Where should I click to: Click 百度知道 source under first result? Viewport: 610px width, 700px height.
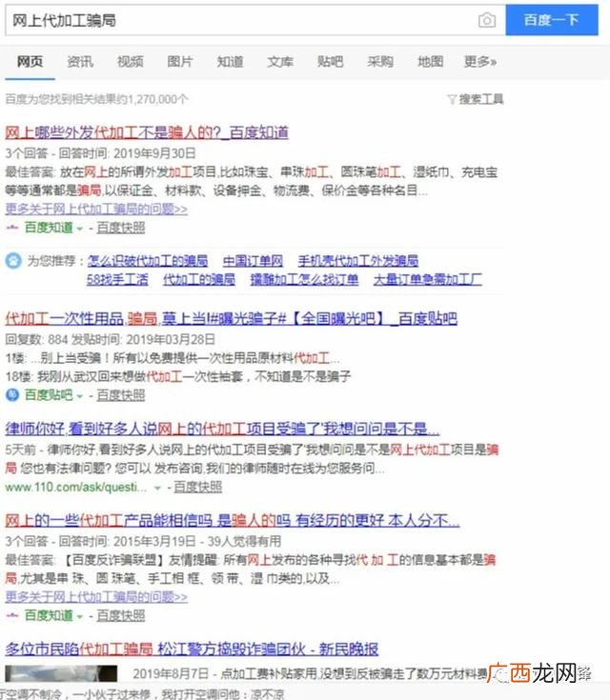click(x=49, y=228)
